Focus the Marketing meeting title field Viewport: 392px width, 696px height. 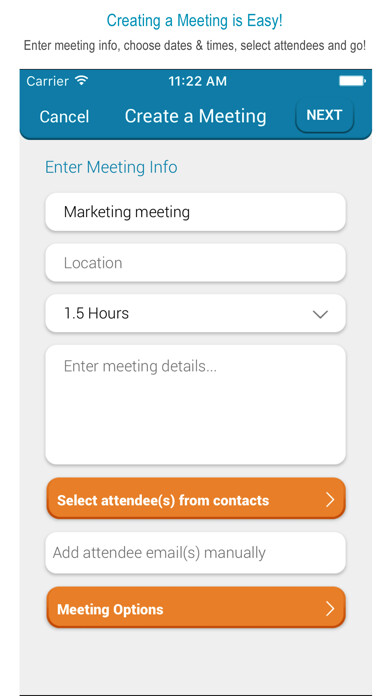click(x=195, y=212)
